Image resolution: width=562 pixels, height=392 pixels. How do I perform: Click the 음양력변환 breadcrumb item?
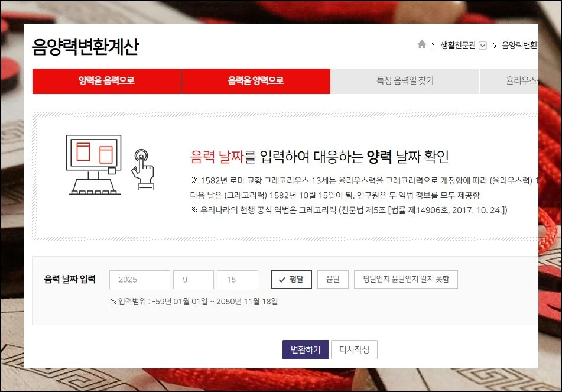click(519, 46)
